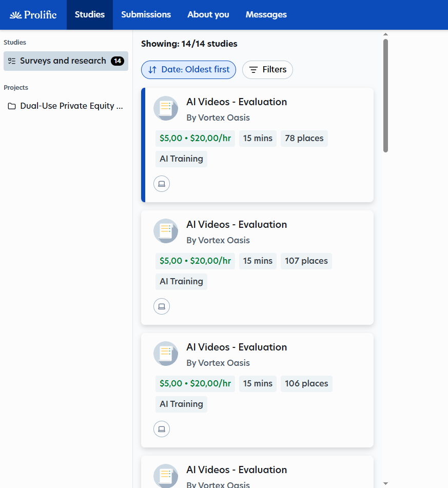
Task: Click laptop device icon on 107 places card
Action: pyautogui.click(x=162, y=306)
